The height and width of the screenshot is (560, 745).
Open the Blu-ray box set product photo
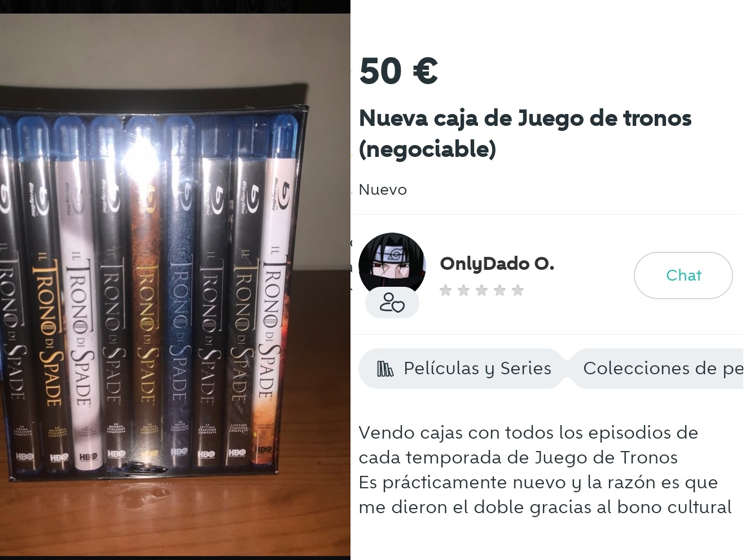(175, 285)
